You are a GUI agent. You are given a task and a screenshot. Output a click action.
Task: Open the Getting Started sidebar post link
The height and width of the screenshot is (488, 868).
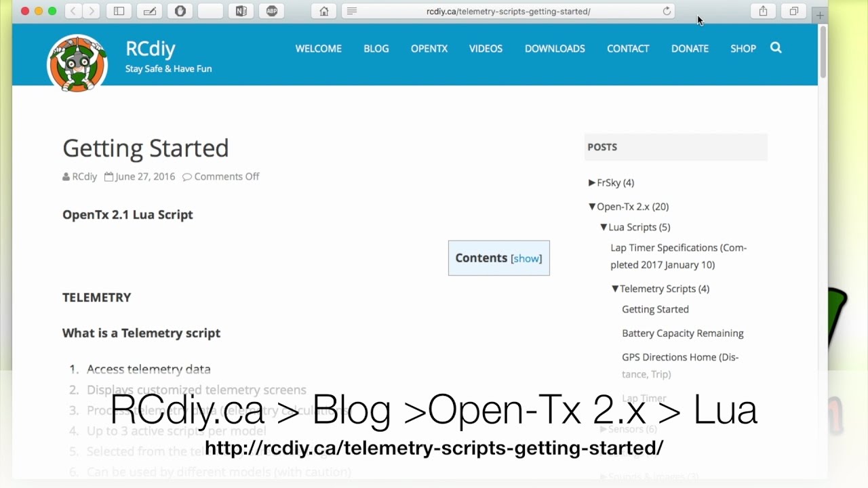(x=655, y=309)
